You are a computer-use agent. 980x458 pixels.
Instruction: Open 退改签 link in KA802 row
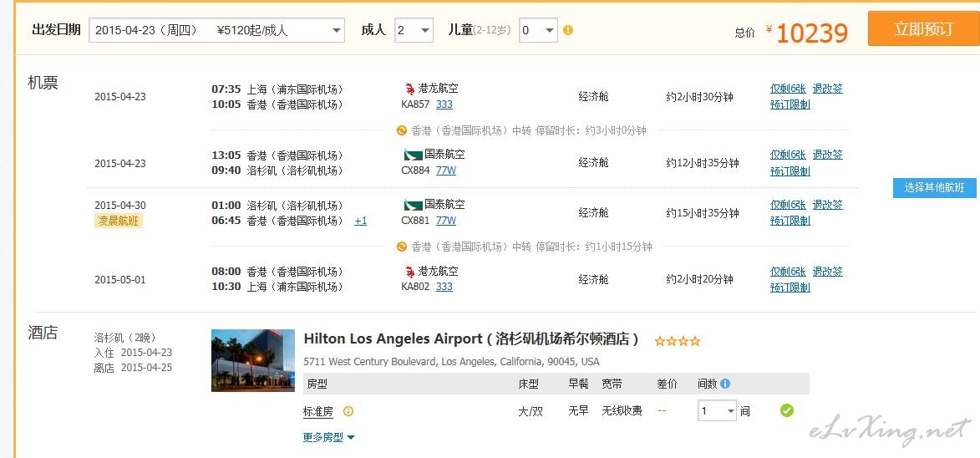point(827,271)
